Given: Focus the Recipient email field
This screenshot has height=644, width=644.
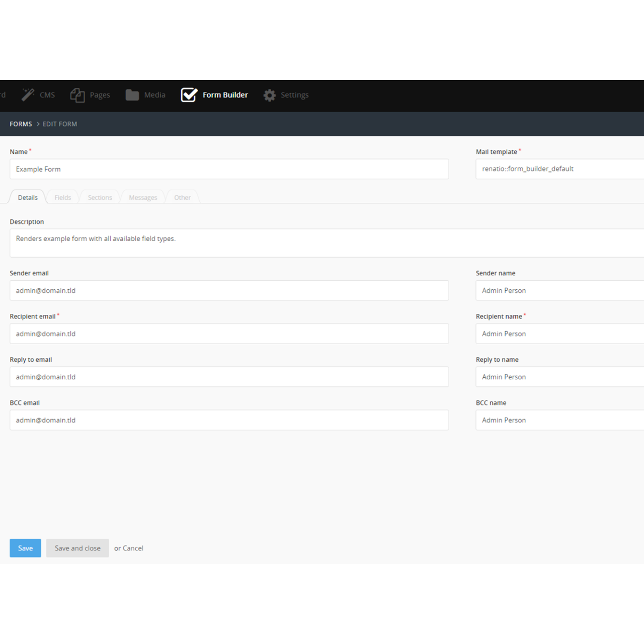Looking at the screenshot, I should 229,334.
